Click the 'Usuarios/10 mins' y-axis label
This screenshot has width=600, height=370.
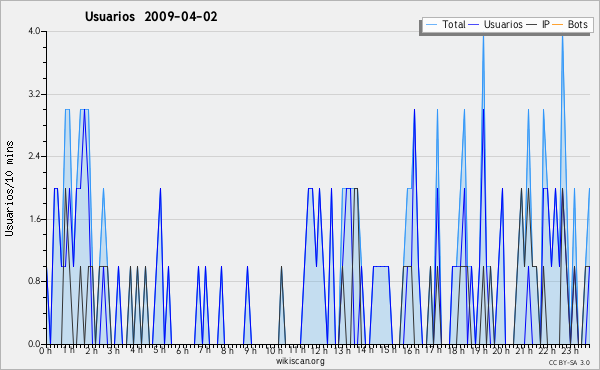tap(9, 189)
